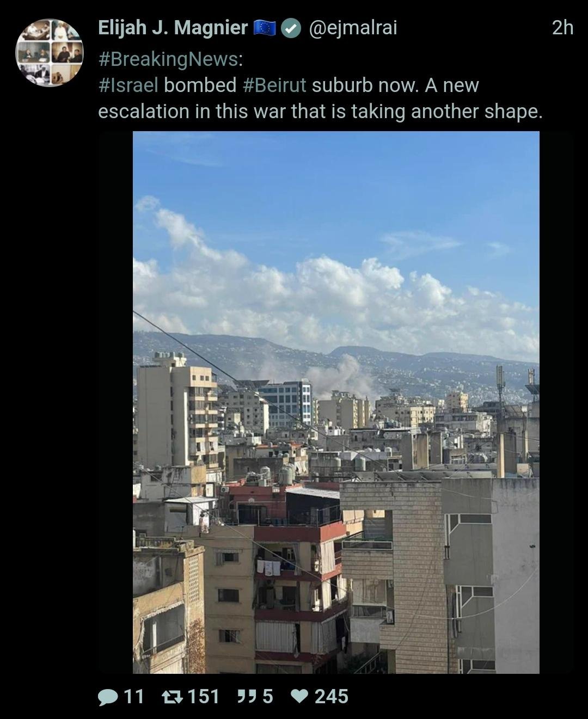This screenshot has height=719, width=588.
Task: View the 11 replies count
Action: click(x=134, y=696)
